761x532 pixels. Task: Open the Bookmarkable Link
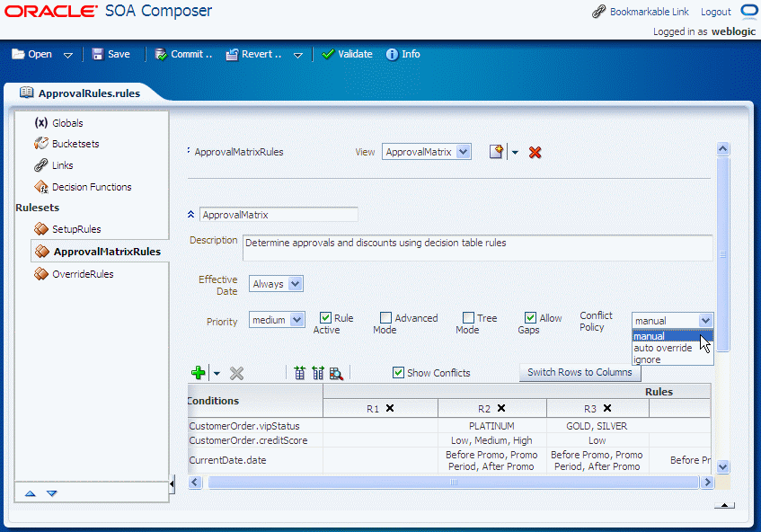(x=641, y=12)
